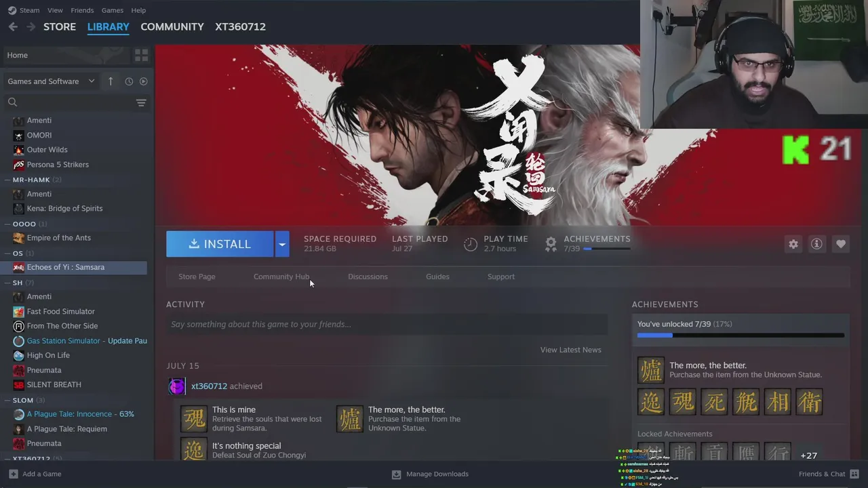This screenshot has height=488, width=868.
Task: Open Install options dropdown arrow
Action: pyautogui.click(x=282, y=244)
